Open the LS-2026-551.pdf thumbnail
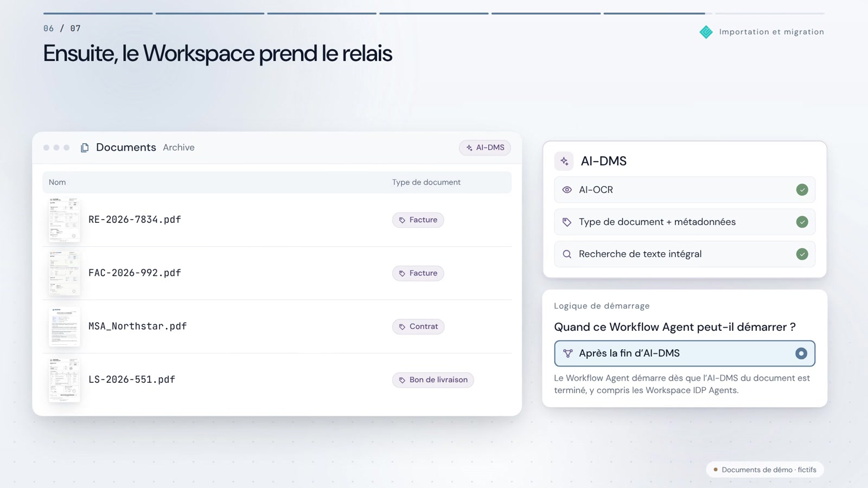The image size is (868, 488). pyautogui.click(x=64, y=380)
